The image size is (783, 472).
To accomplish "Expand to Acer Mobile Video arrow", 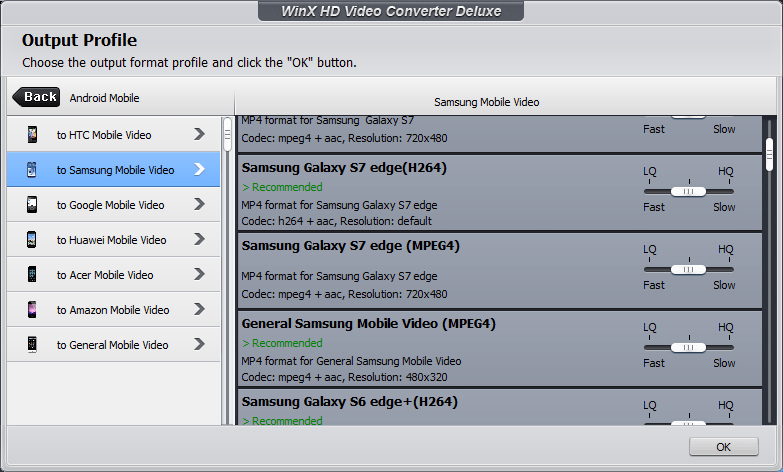I will pos(199,274).
